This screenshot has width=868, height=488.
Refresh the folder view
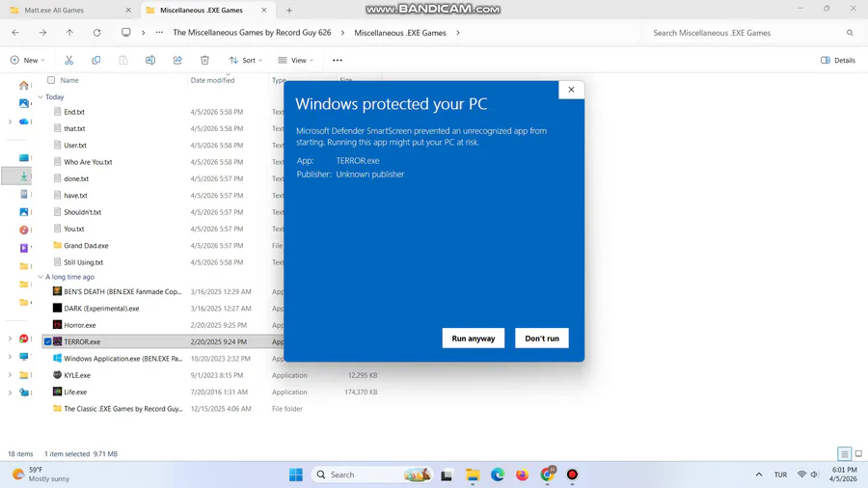click(x=96, y=33)
